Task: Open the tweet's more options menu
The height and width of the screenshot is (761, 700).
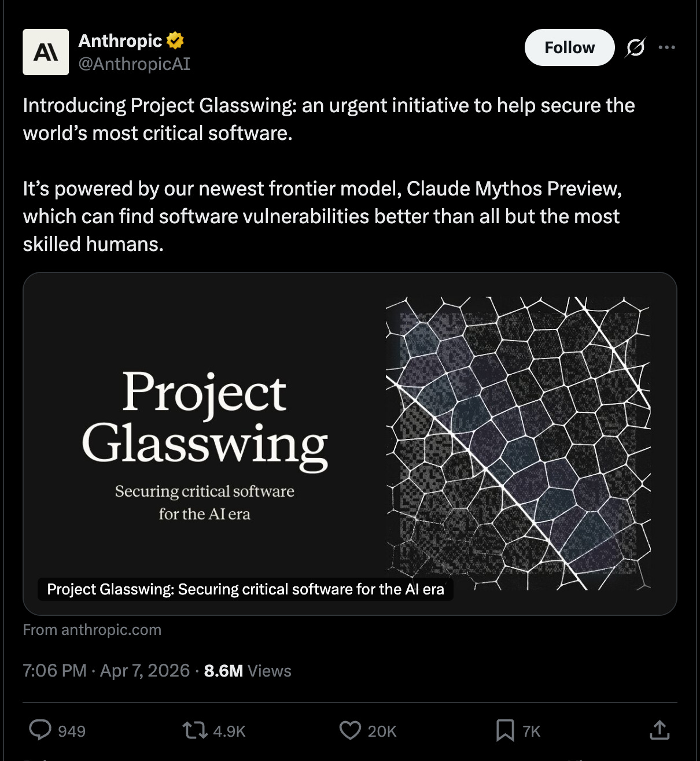Action: [666, 48]
